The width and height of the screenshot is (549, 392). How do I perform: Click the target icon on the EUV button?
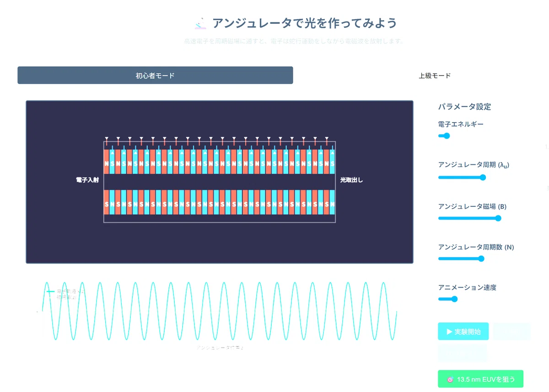click(x=450, y=379)
